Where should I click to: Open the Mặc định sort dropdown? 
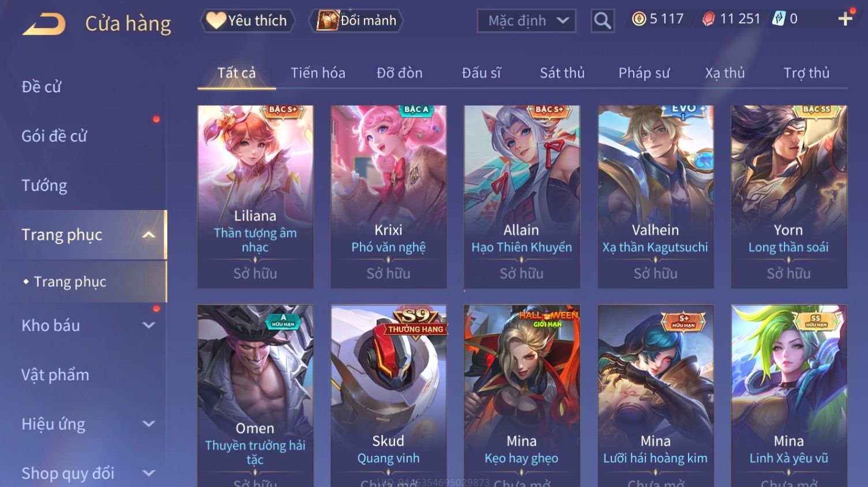point(527,21)
